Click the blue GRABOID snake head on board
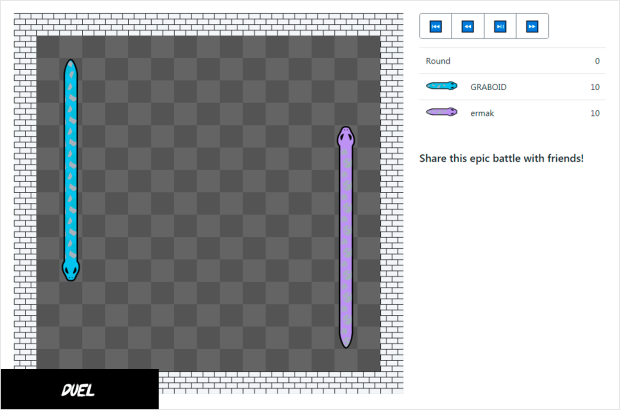 pos(71,271)
